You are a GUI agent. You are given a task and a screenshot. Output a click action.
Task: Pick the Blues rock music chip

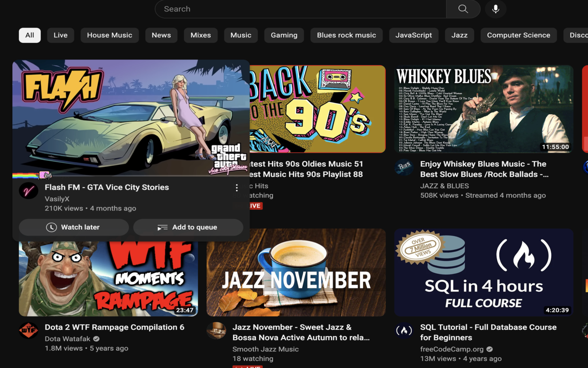tap(346, 35)
